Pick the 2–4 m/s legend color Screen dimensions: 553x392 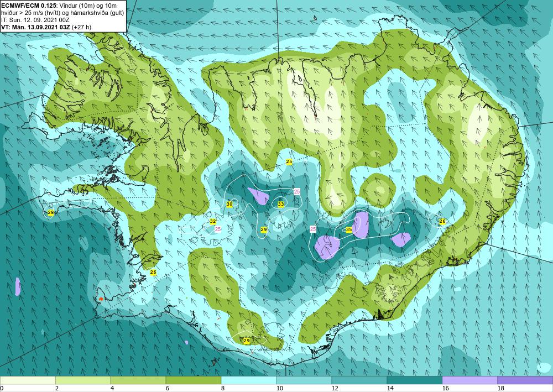pyautogui.click(x=83, y=380)
